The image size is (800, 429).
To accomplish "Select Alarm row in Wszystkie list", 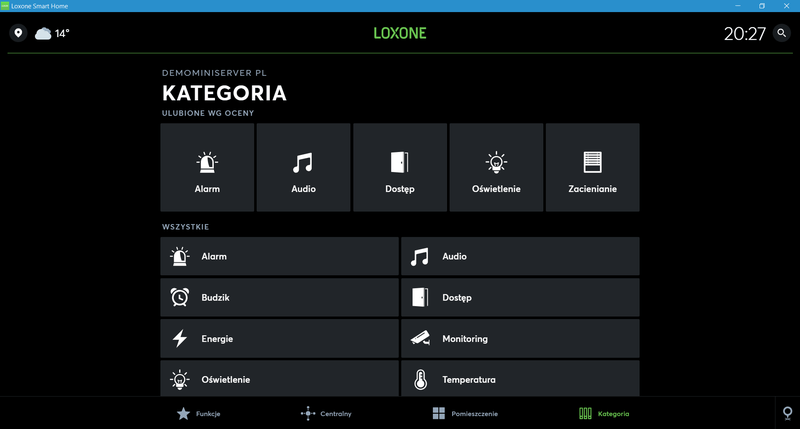I will (x=280, y=256).
